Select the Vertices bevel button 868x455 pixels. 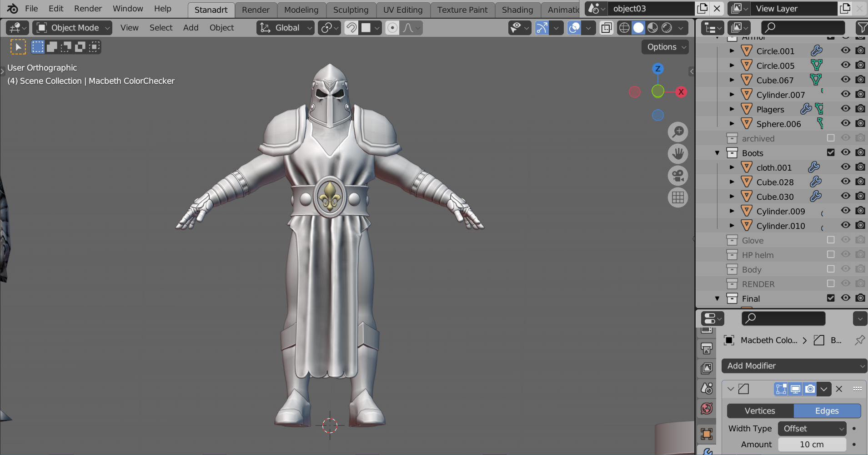click(760, 411)
